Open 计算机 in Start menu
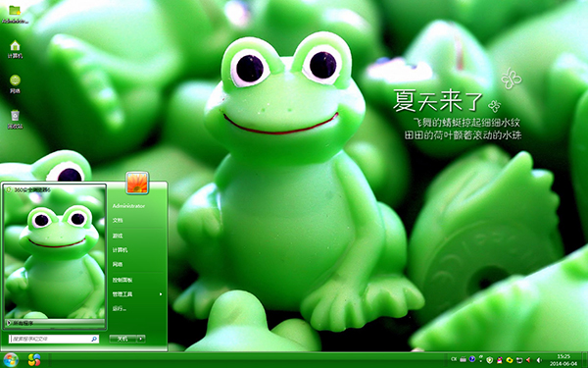The height and width of the screenshot is (368, 588). click(120, 249)
